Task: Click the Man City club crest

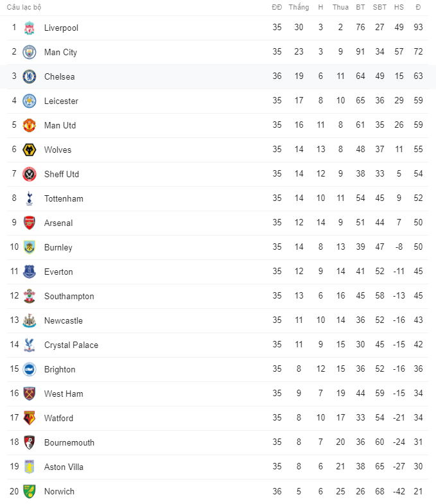Action: pos(30,52)
